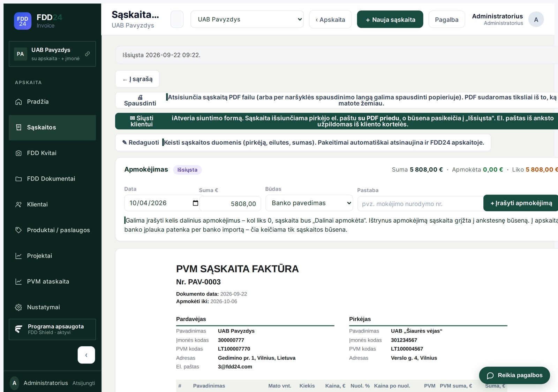
Task: Click the FDD24 logo icon
Action: click(x=23, y=21)
